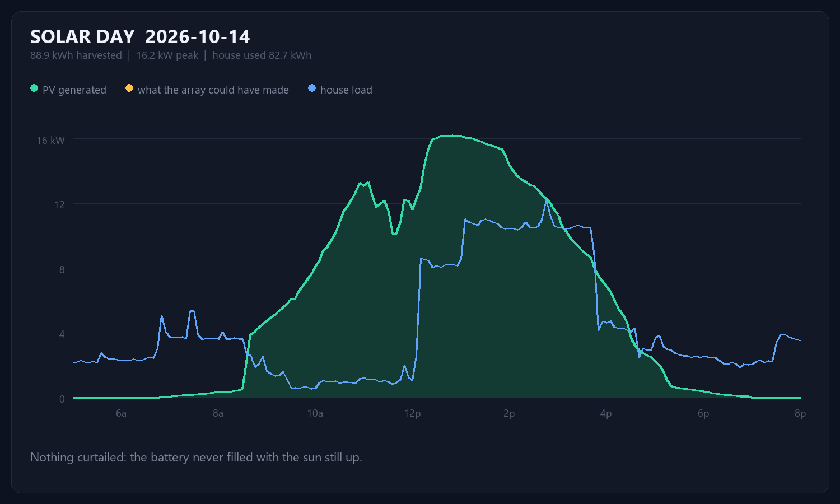Click the '12' y-axis label
This screenshot has width=840, height=504.
[x=59, y=204]
